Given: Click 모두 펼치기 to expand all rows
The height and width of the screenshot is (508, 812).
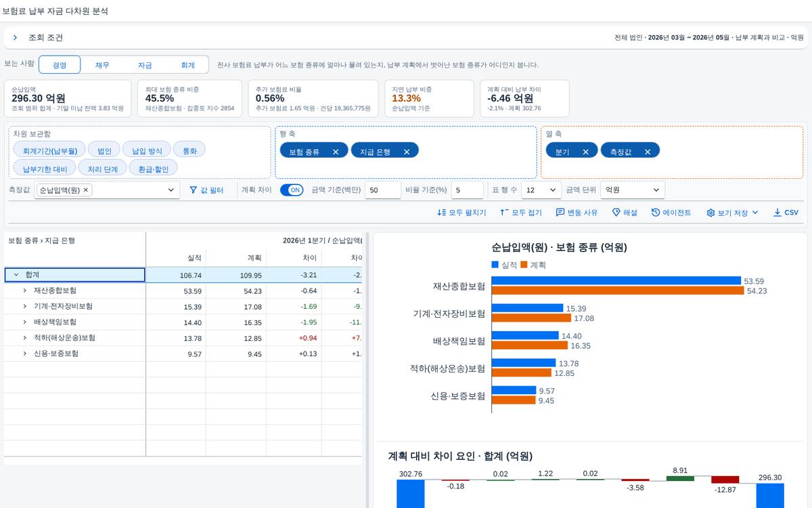Looking at the screenshot, I should (x=462, y=213).
